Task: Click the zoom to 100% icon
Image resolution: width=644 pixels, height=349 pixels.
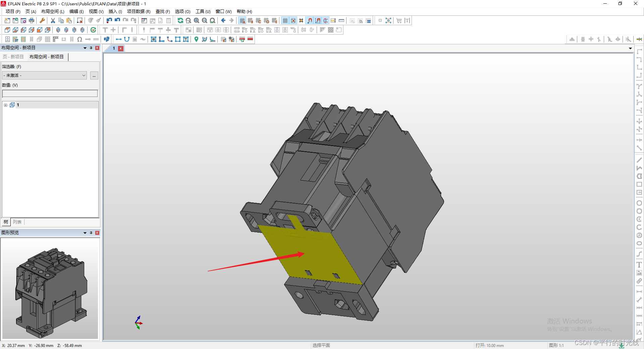Action: click(x=213, y=20)
